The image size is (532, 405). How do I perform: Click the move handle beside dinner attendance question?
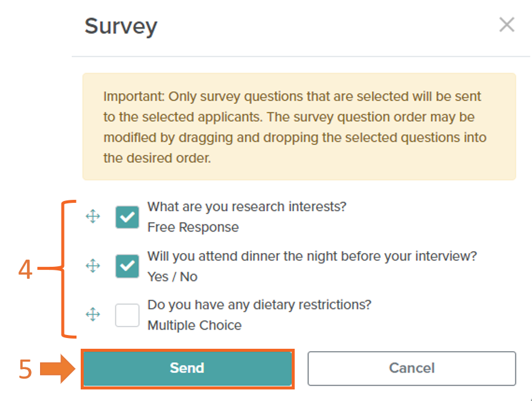[93, 266]
